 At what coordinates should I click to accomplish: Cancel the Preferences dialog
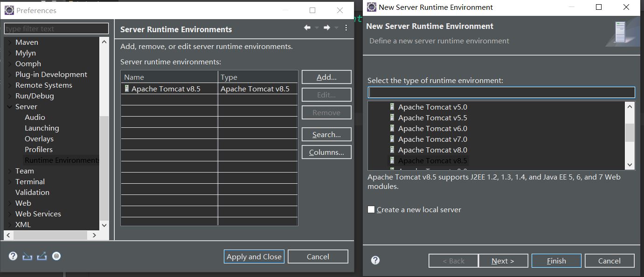[x=318, y=257]
